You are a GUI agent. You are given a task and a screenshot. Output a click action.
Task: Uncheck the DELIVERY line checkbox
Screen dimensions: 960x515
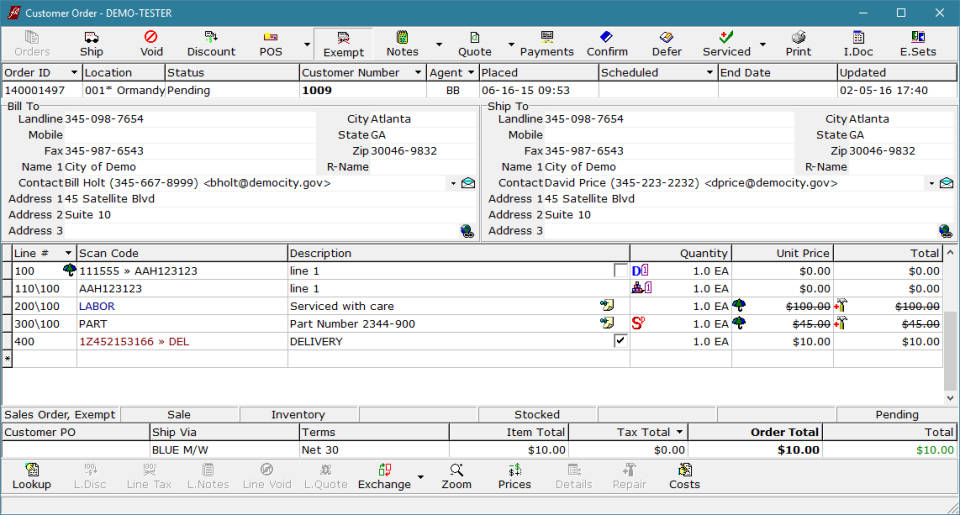click(x=620, y=341)
